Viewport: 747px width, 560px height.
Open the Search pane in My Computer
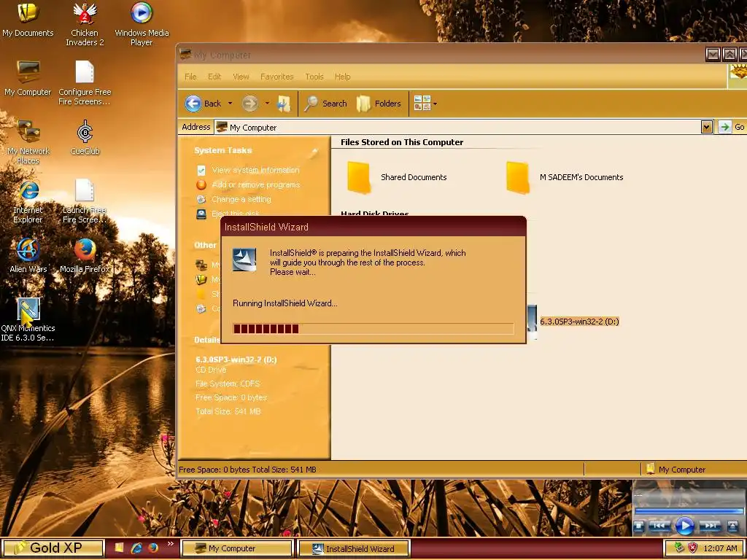[325, 104]
